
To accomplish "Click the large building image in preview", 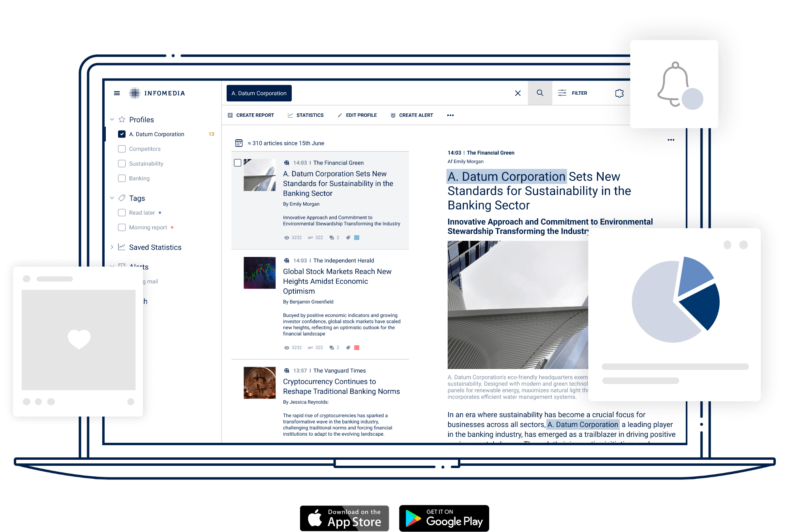I will pos(518,305).
